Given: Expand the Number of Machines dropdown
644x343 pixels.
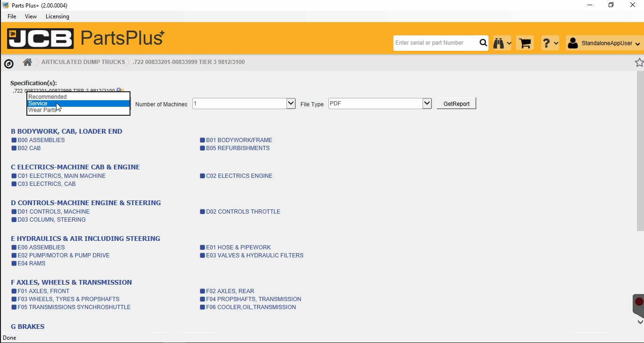Looking at the screenshot, I should pyautogui.click(x=291, y=104).
